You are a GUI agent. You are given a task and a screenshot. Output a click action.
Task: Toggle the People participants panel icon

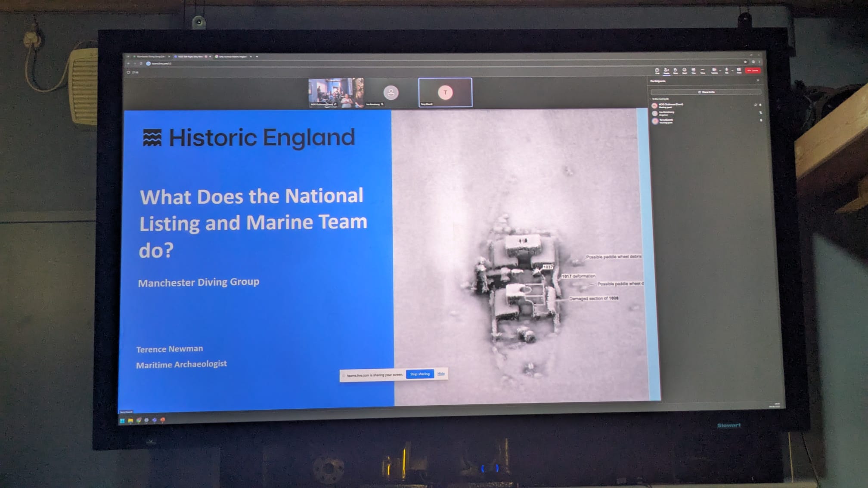(666, 71)
